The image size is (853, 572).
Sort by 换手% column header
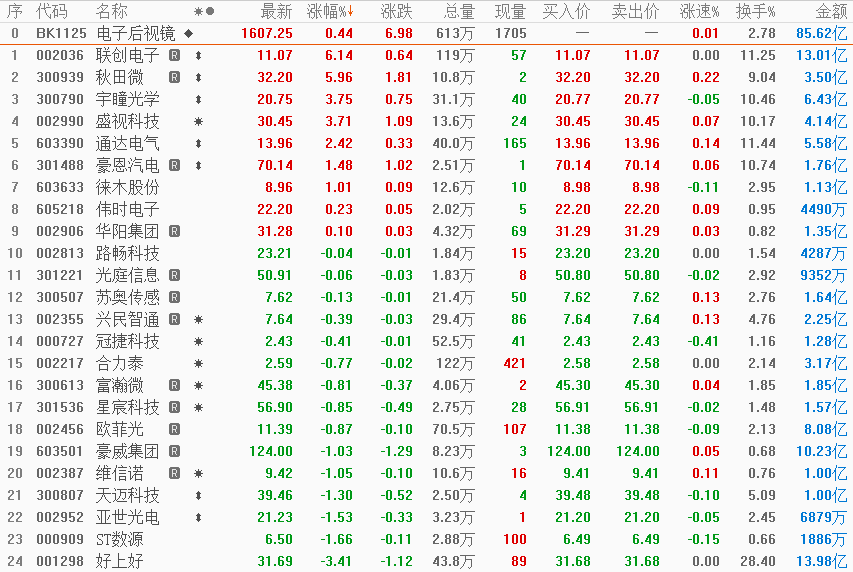[x=756, y=11]
